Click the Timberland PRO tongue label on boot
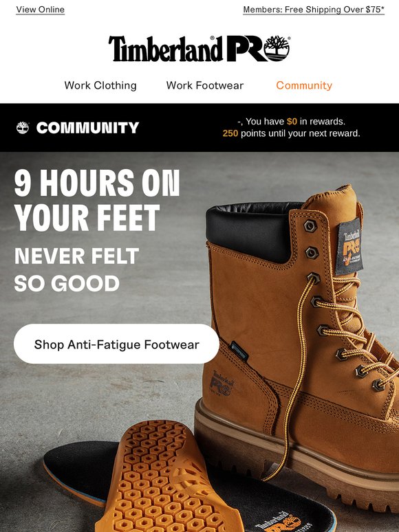The image size is (399, 532). [348, 246]
